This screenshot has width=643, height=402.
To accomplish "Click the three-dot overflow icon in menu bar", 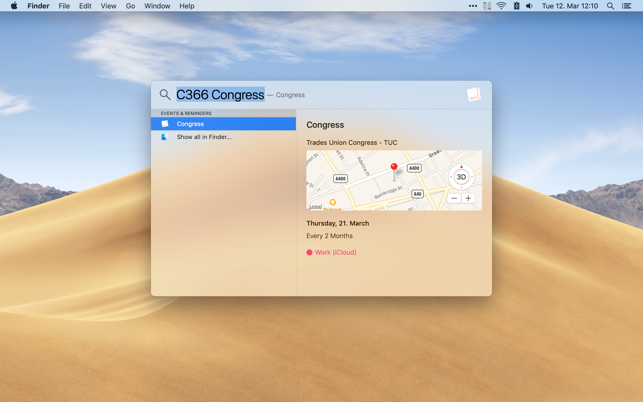I will (472, 6).
